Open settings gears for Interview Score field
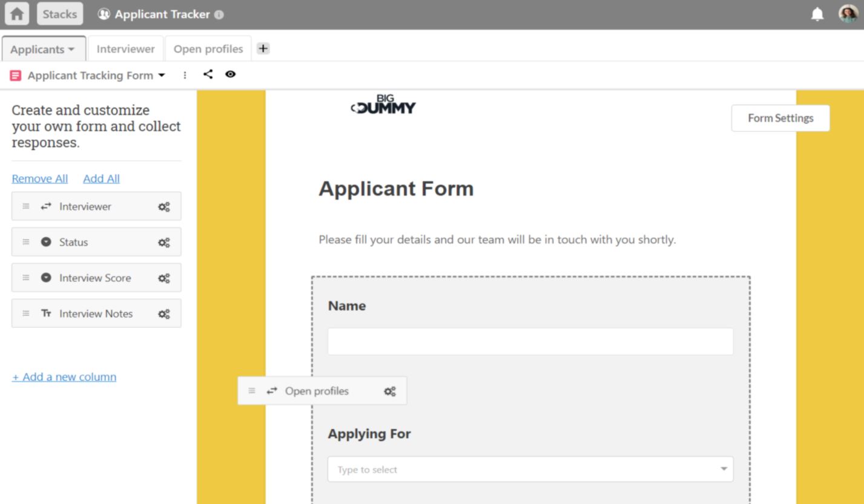The height and width of the screenshot is (504, 864). 164,278
